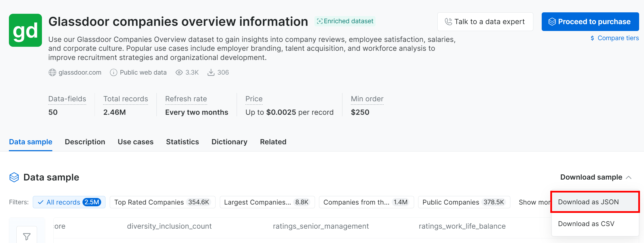Click the info icon next to Public web data
This screenshot has height=243, width=644.
pyautogui.click(x=114, y=73)
